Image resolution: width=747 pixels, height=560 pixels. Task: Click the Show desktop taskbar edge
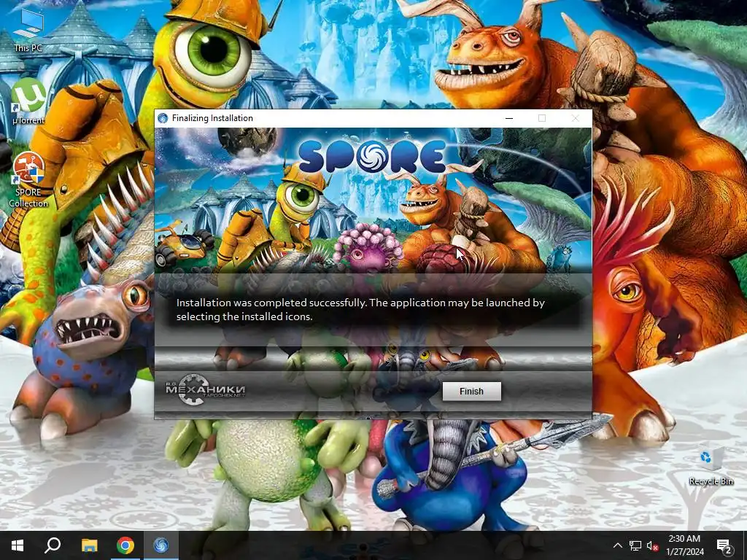(x=745, y=545)
